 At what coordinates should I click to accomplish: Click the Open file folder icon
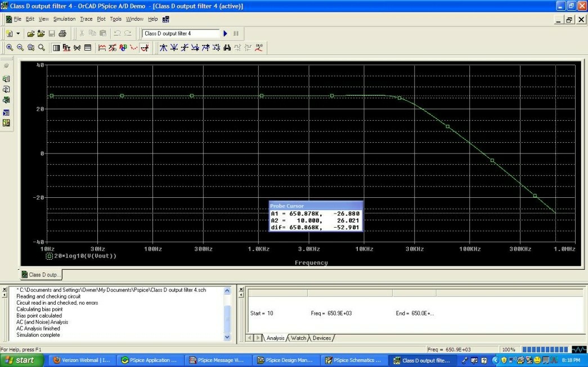tap(31, 33)
